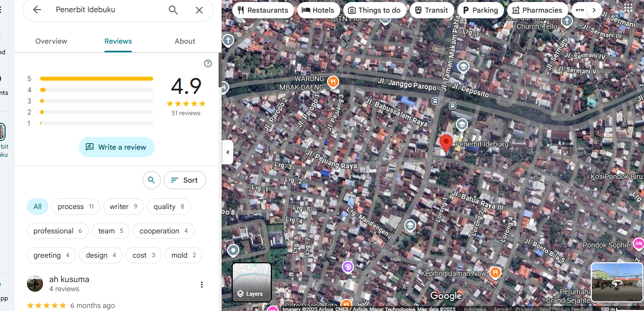Open the Google apps grid icon
Image resolution: width=644 pixels, height=311 pixels.
628,8
